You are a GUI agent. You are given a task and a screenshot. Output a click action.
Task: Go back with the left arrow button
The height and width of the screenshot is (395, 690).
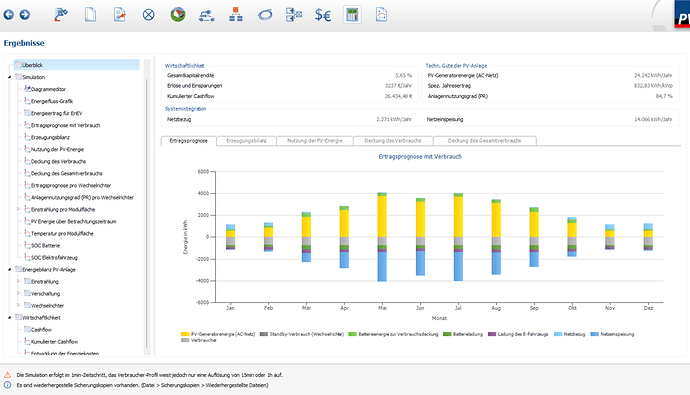point(8,15)
